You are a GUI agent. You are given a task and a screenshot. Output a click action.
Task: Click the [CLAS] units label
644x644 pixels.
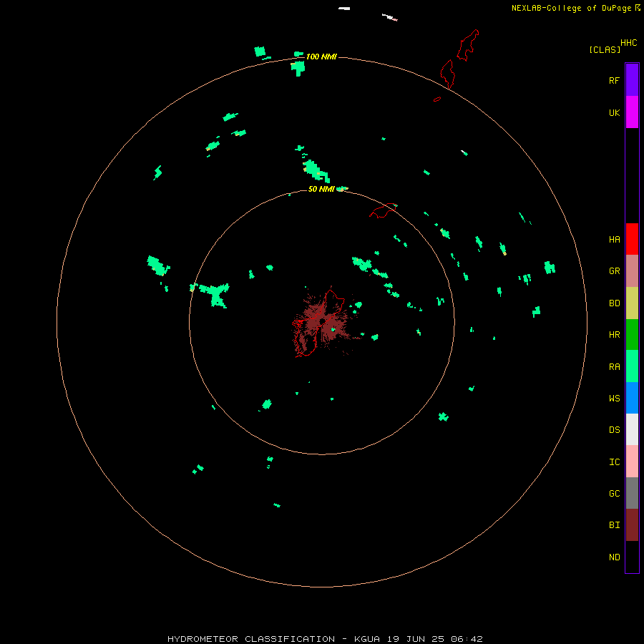[605, 49]
